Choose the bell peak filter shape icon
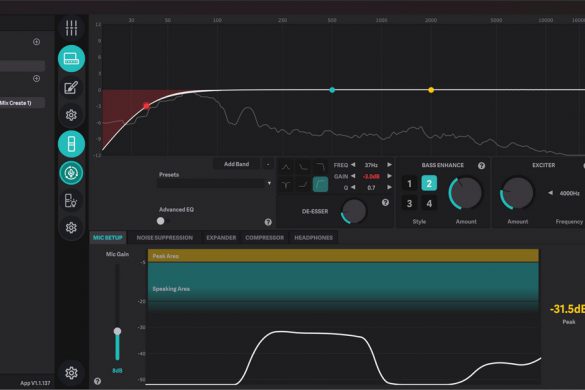The width and height of the screenshot is (585, 390). pos(286,167)
